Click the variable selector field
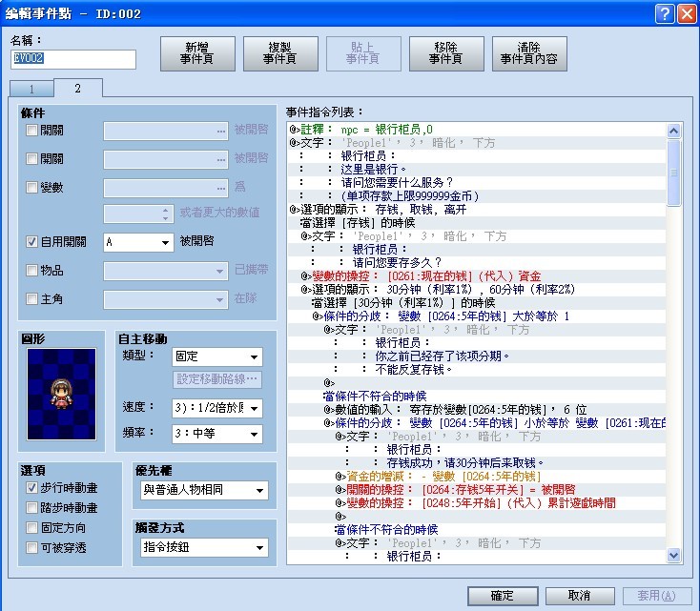The image size is (700, 611). 166,188
